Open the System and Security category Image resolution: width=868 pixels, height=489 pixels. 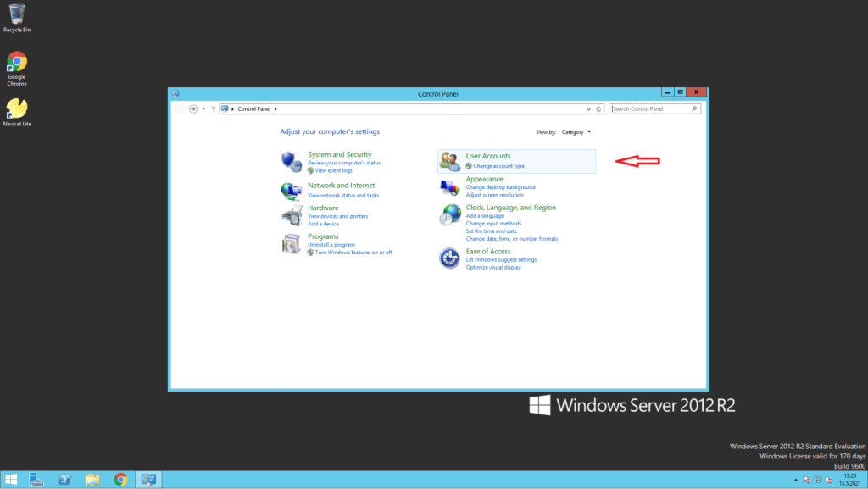(339, 155)
